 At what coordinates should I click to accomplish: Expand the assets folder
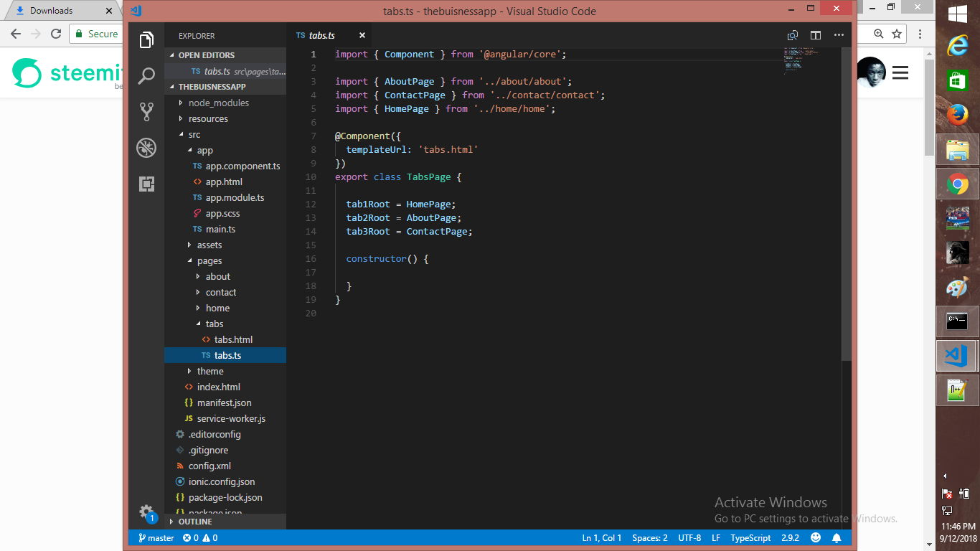click(x=225, y=245)
